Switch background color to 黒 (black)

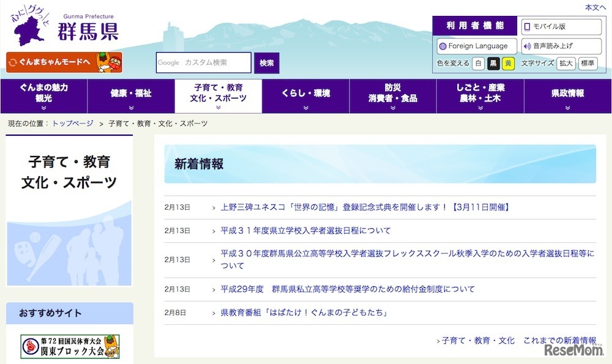click(493, 63)
